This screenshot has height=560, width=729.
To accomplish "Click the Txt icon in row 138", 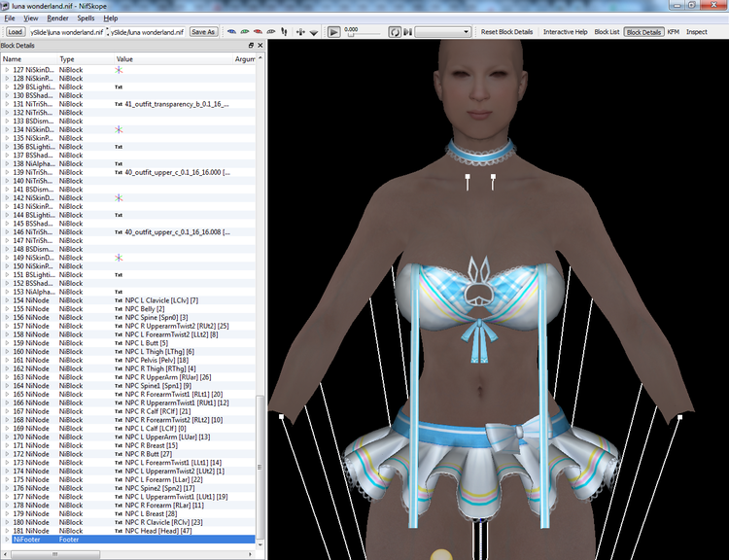I will coord(119,163).
